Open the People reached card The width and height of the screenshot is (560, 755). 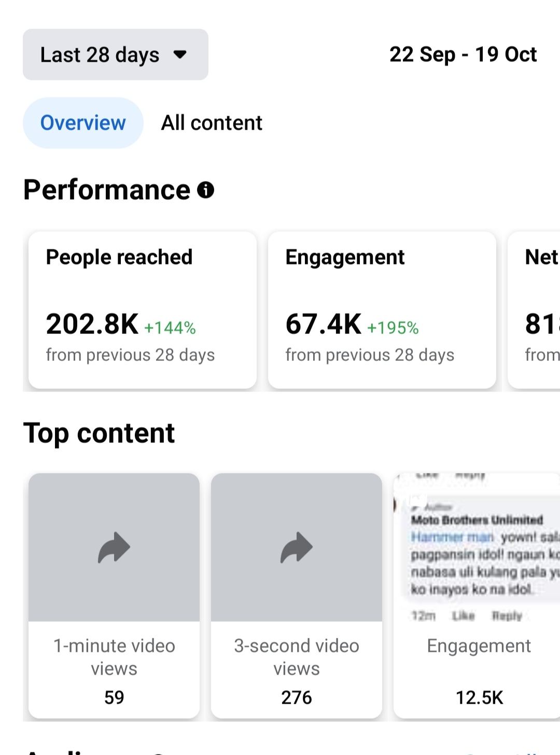point(142,310)
